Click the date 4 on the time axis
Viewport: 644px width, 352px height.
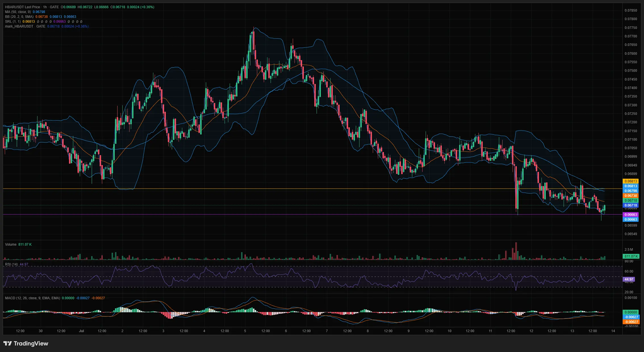(x=204, y=331)
